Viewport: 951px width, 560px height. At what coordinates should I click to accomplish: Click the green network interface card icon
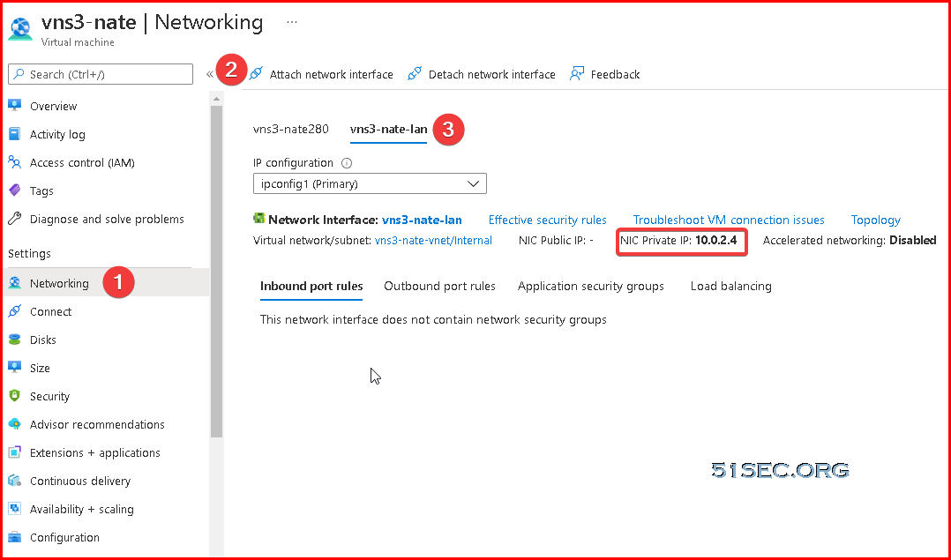pyautogui.click(x=259, y=219)
